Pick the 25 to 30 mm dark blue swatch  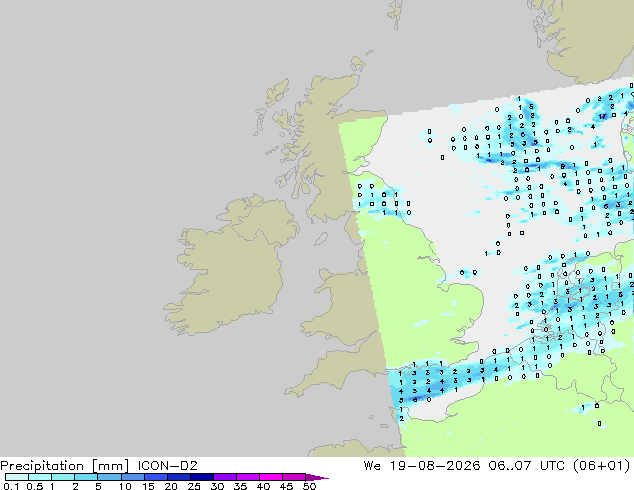[x=202, y=477]
